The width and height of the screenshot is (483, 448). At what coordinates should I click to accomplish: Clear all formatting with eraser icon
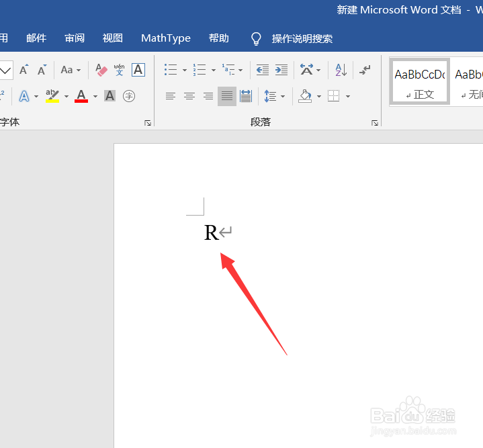(x=101, y=70)
